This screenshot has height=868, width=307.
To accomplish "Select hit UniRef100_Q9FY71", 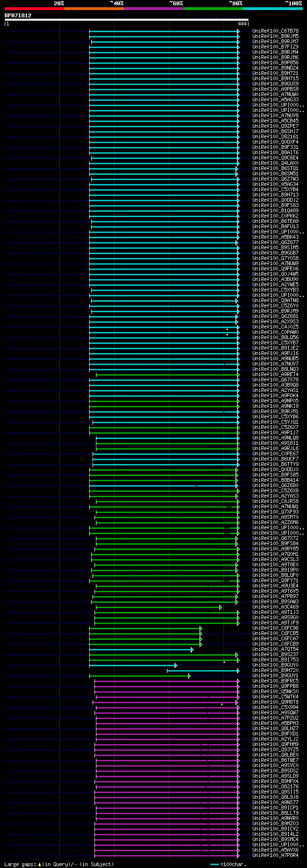I will coord(275,581).
